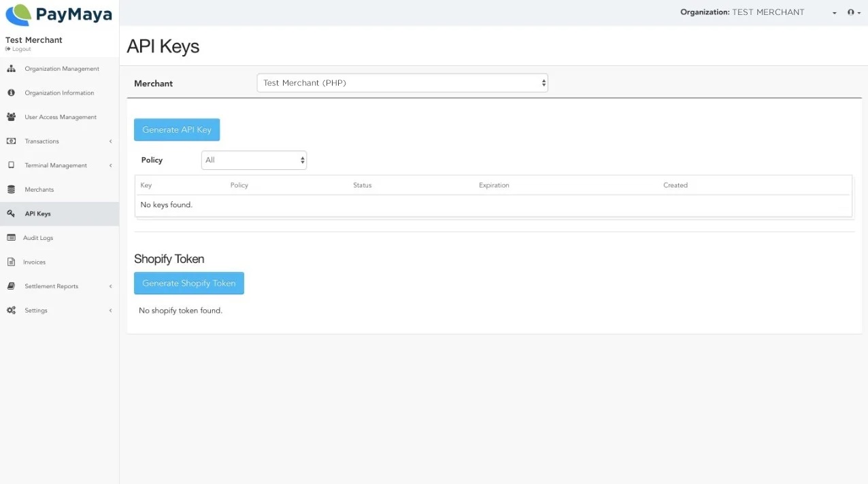Click the Logout link

[x=18, y=49]
